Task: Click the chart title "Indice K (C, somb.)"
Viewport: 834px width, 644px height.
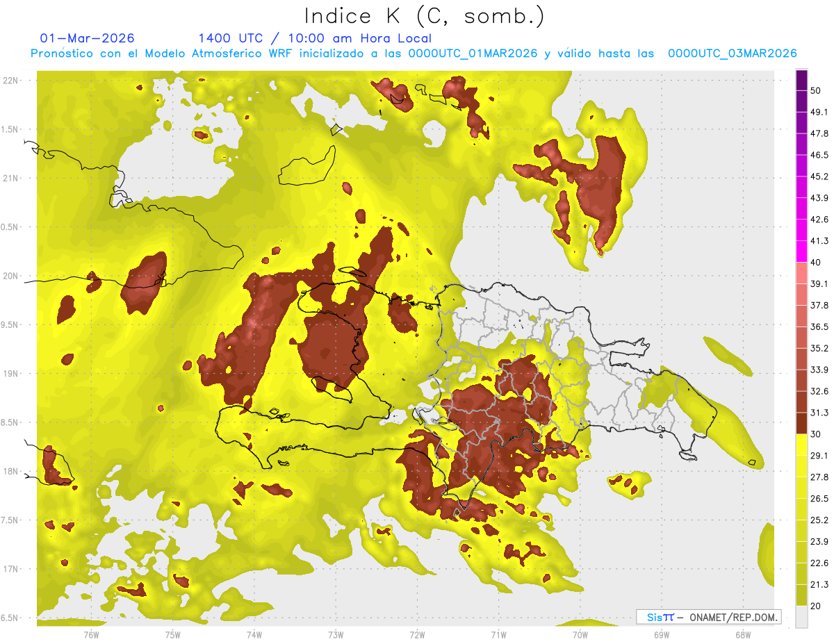Action: pos(425,16)
